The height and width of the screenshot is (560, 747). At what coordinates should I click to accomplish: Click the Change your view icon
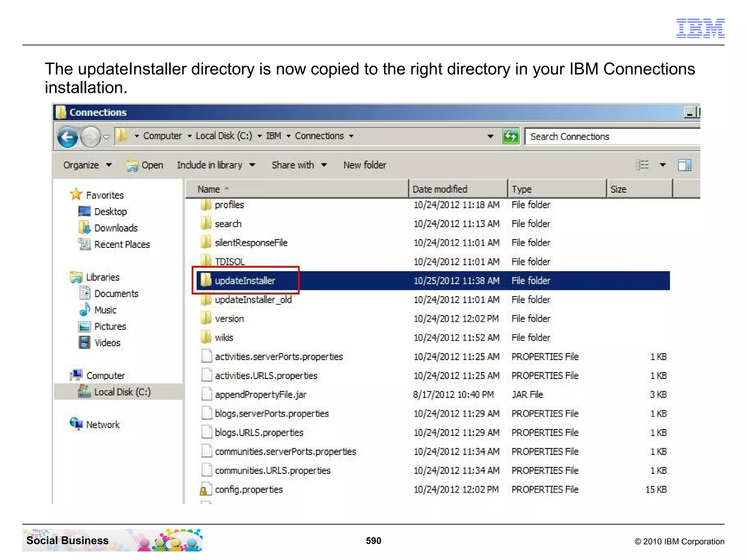click(642, 165)
